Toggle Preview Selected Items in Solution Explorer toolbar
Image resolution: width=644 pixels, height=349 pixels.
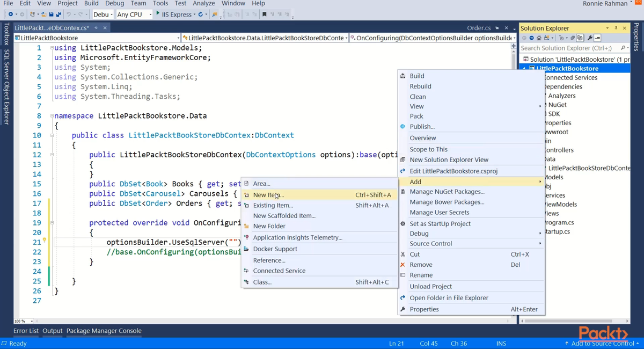tap(597, 38)
